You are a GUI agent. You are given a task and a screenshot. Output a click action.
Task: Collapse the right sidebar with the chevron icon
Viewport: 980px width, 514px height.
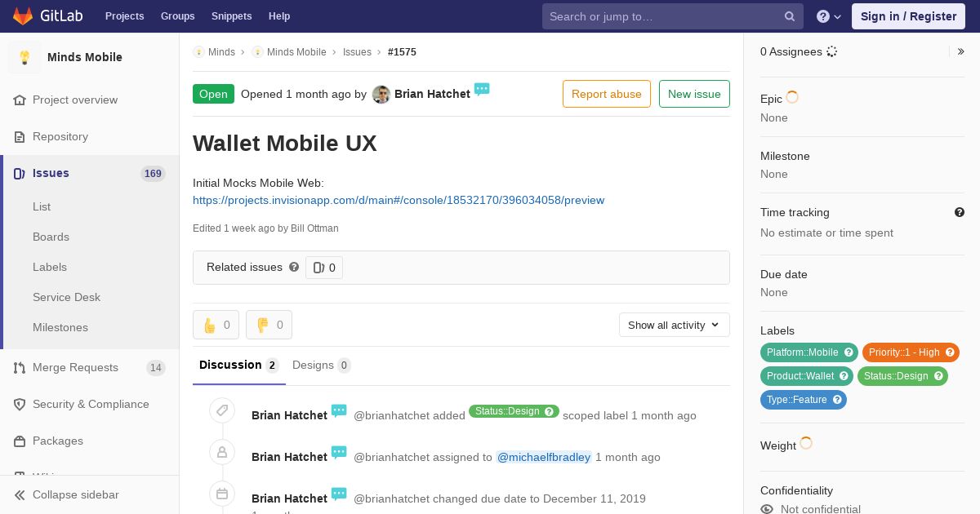pos(961,51)
